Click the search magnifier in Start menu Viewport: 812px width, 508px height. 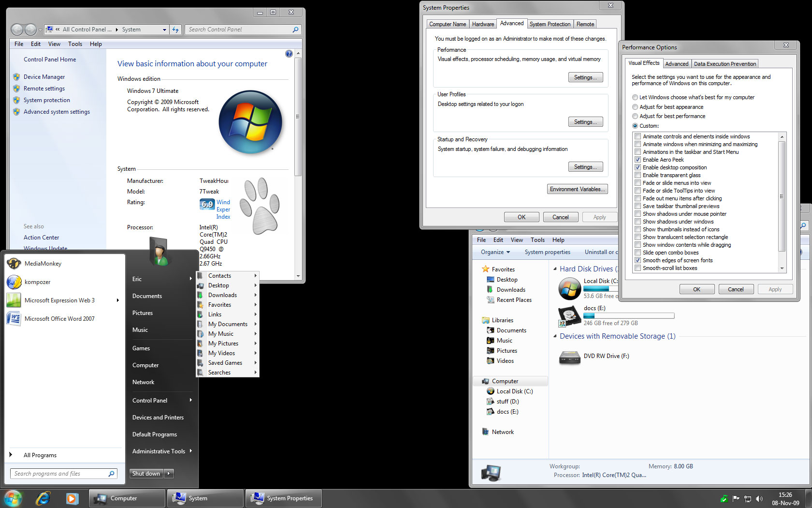(111, 474)
